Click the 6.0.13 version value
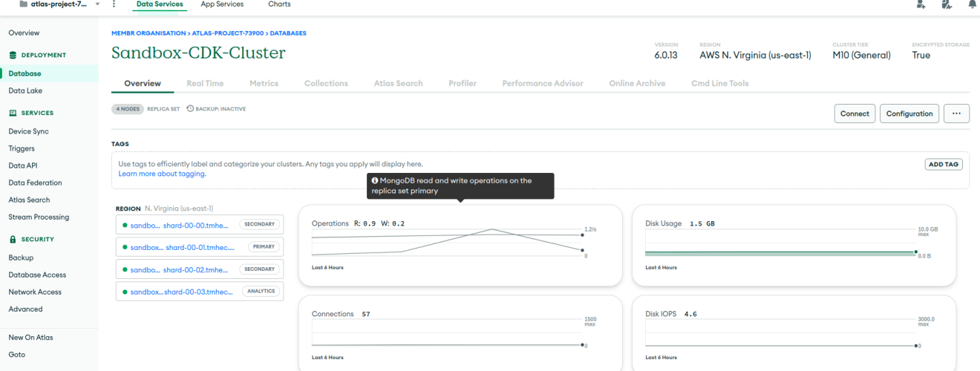Viewport: 980px width, 371px height. tap(666, 55)
